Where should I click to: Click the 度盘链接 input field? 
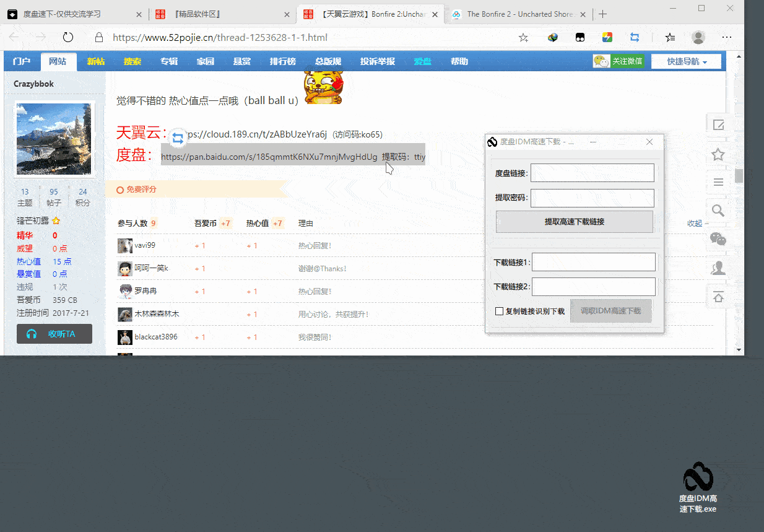click(593, 173)
